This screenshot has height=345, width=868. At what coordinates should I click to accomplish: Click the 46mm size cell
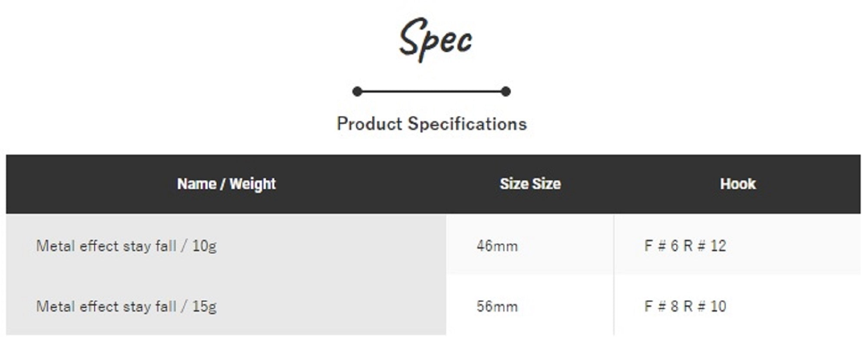tap(497, 246)
